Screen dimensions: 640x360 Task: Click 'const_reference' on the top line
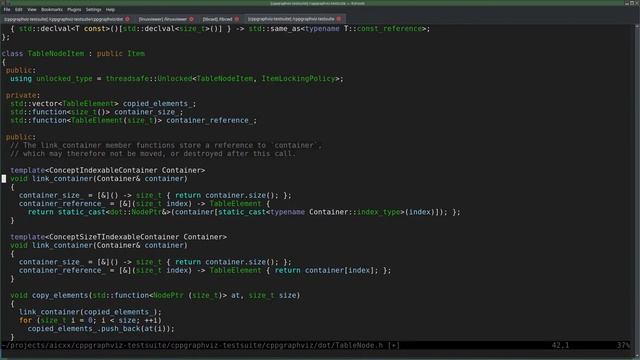(389, 29)
